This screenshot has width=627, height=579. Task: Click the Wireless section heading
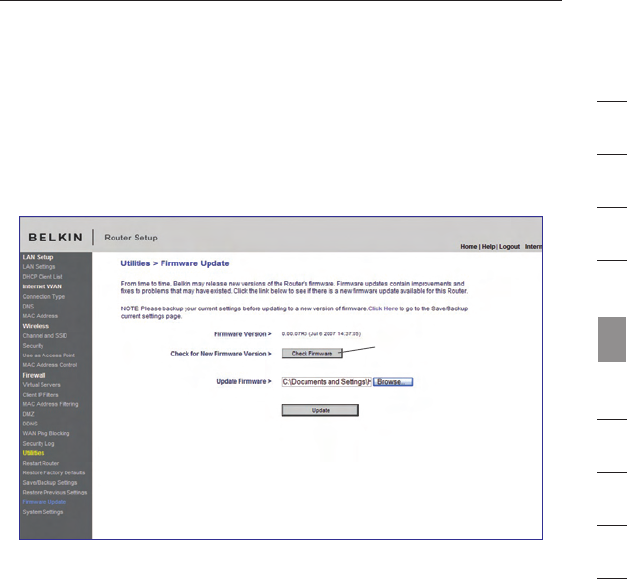[36, 326]
